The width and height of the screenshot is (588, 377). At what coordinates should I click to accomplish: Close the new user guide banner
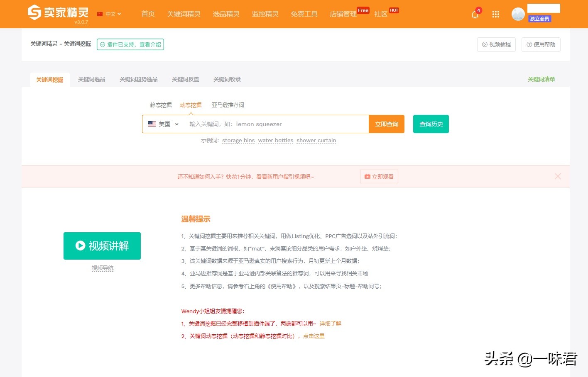[x=558, y=176]
